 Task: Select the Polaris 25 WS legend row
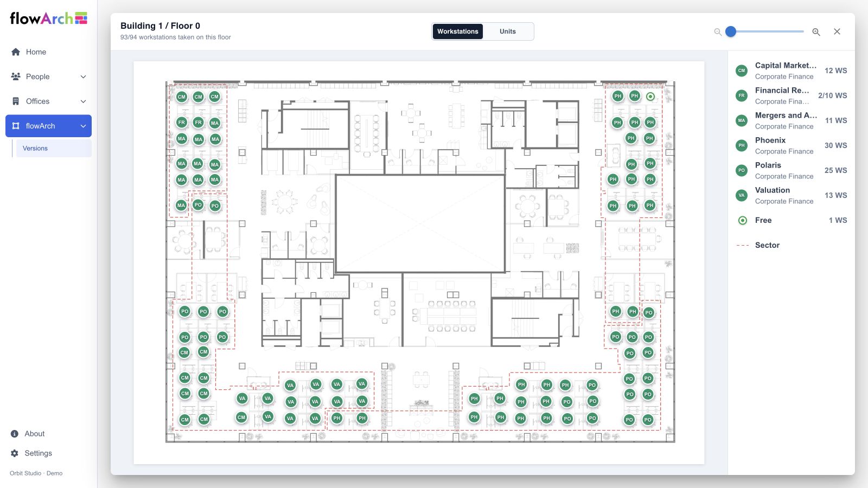pos(792,170)
